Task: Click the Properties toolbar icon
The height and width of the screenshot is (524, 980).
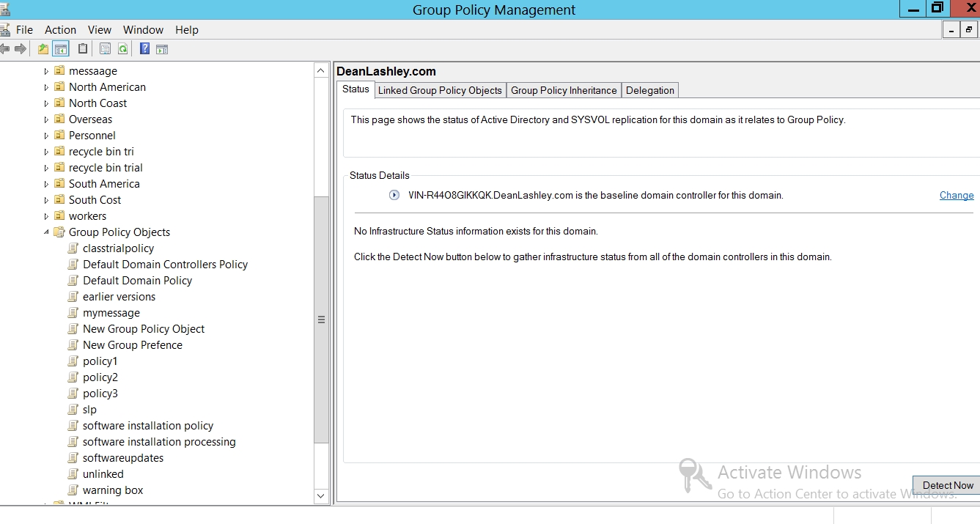Action: 105,49
